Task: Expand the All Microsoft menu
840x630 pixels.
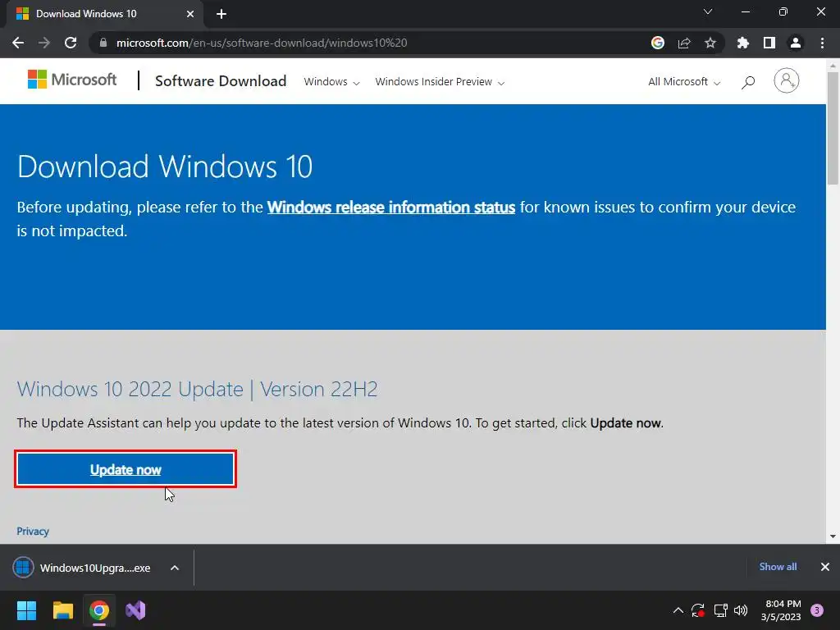Action: tap(684, 81)
